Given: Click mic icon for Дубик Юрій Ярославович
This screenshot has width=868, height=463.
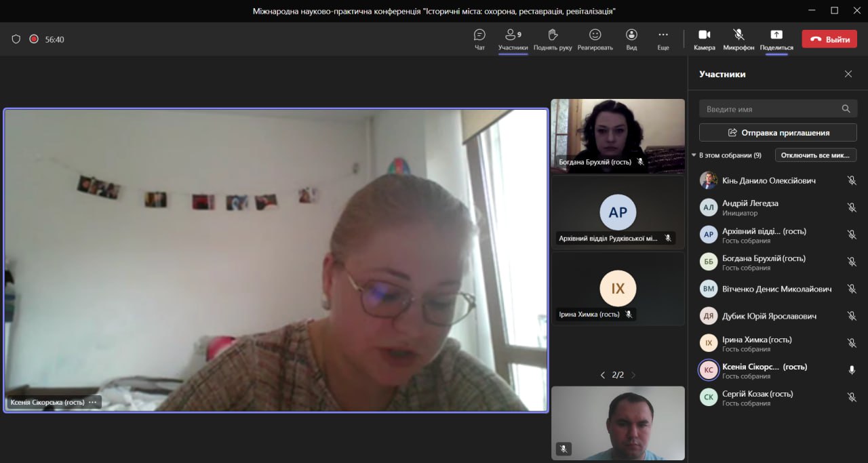Looking at the screenshot, I should pyautogui.click(x=852, y=316).
